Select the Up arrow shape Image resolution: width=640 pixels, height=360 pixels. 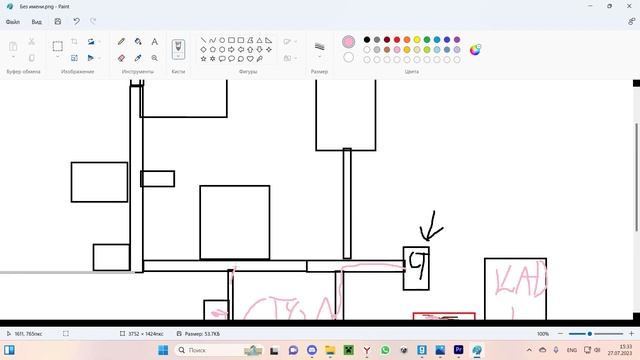[250, 49]
